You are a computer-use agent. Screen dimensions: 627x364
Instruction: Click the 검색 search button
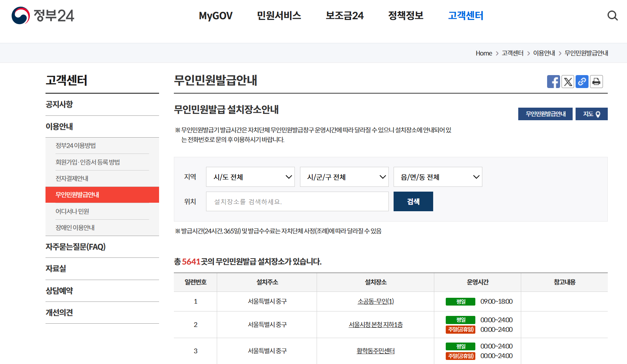click(x=413, y=202)
